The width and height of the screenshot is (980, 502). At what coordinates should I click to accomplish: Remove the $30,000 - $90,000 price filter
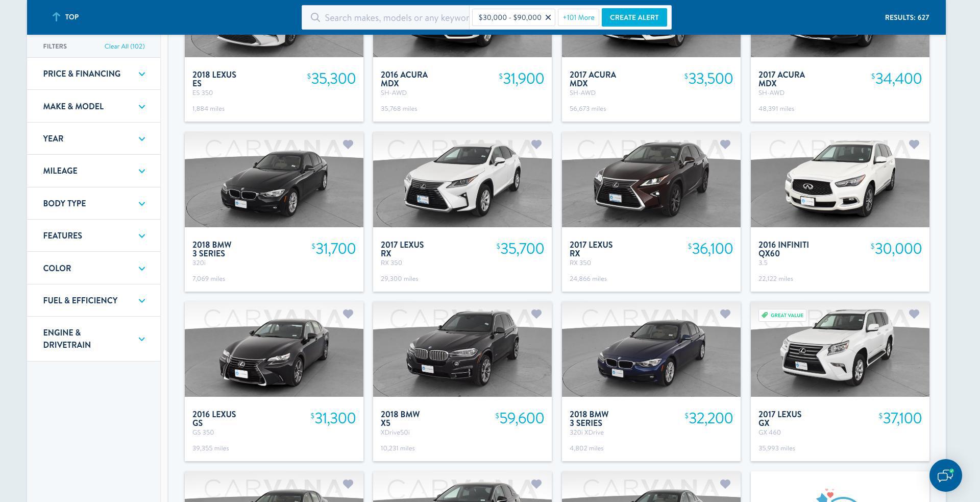click(548, 17)
